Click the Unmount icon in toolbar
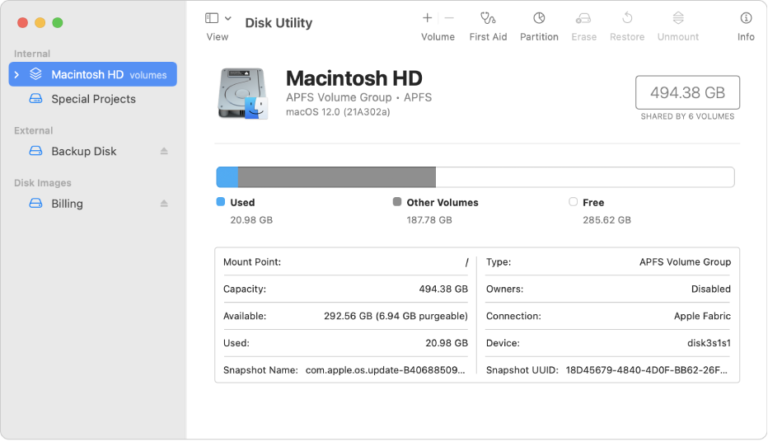 coord(678,18)
